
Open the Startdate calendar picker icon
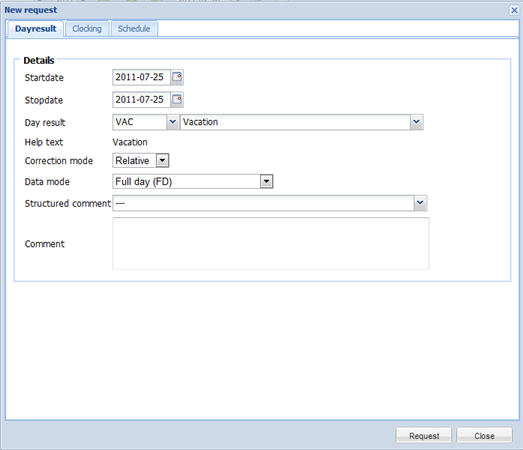pos(177,77)
